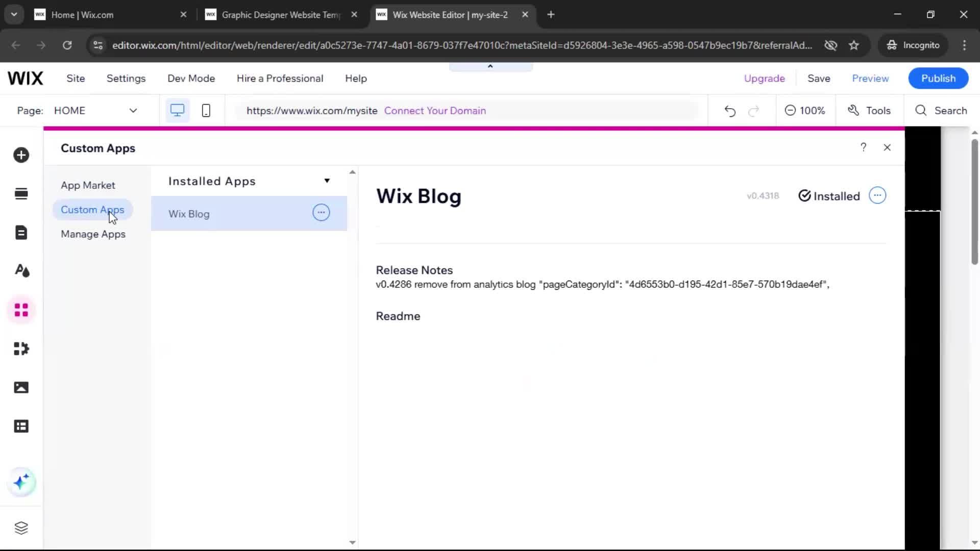Select Custom Apps section
The width and height of the screenshot is (980, 551).
click(92, 210)
